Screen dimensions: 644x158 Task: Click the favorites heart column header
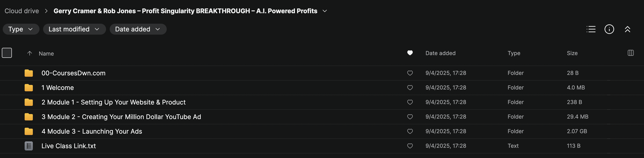tap(410, 53)
